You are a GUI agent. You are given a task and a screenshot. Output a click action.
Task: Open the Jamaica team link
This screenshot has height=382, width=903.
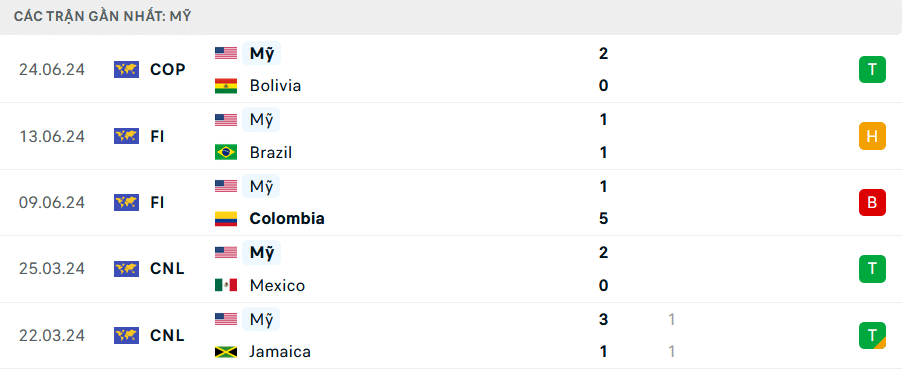pyautogui.click(x=280, y=351)
